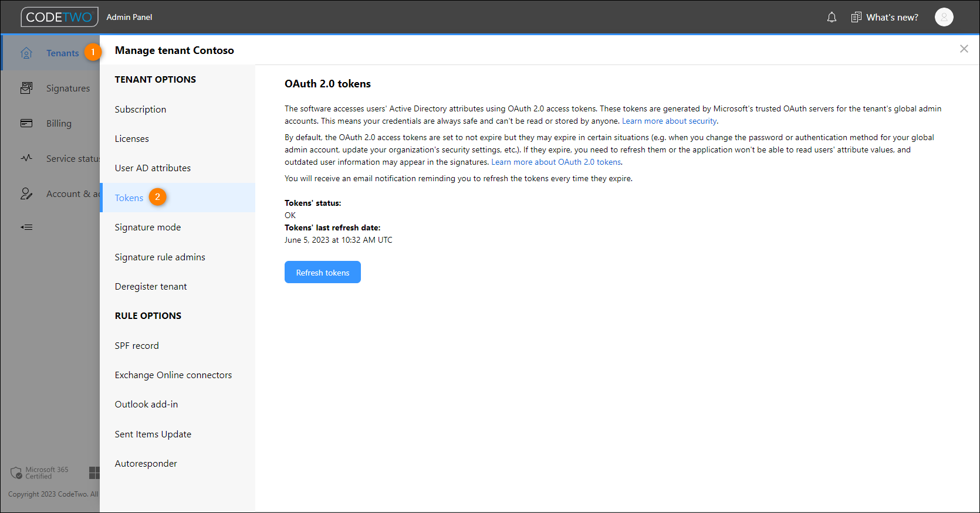The height and width of the screenshot is (513, 980).
Task: Open User AD attributes settings
Action: tap(177, 168)
